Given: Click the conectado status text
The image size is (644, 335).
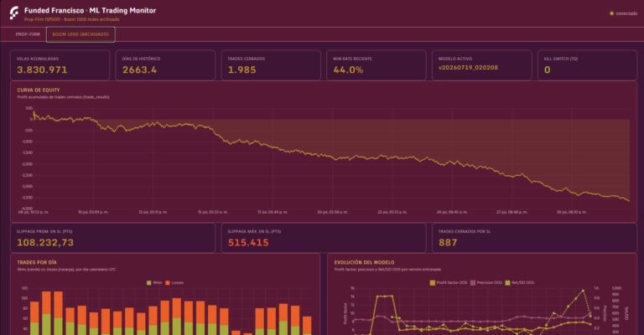Looking at the screenshot, I should (x=626, y=13).
